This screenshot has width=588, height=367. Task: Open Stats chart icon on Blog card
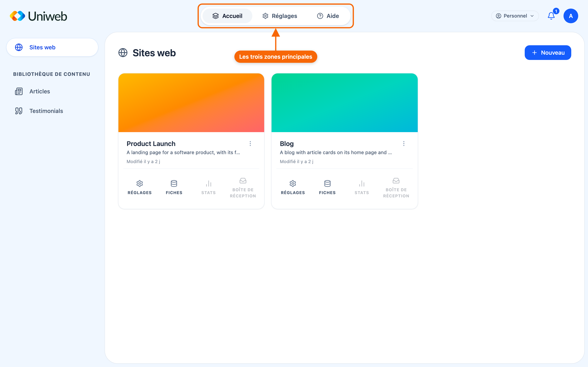pos(362,187)
